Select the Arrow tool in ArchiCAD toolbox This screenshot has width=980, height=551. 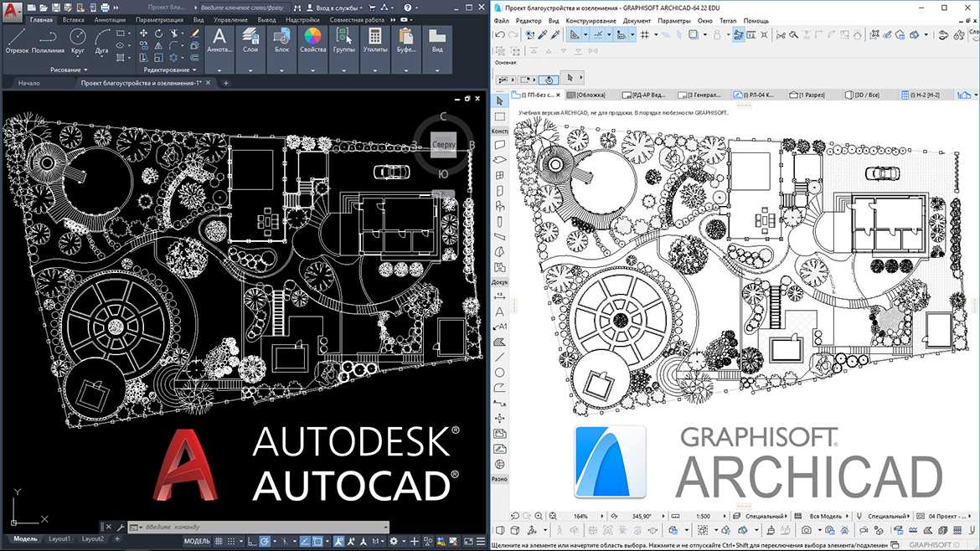point(499,100)
